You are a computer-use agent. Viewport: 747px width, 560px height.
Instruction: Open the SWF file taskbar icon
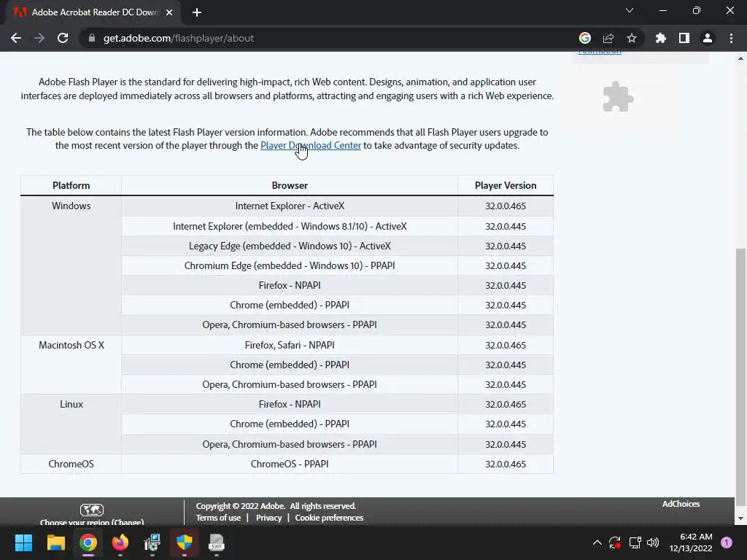[216, 542]
